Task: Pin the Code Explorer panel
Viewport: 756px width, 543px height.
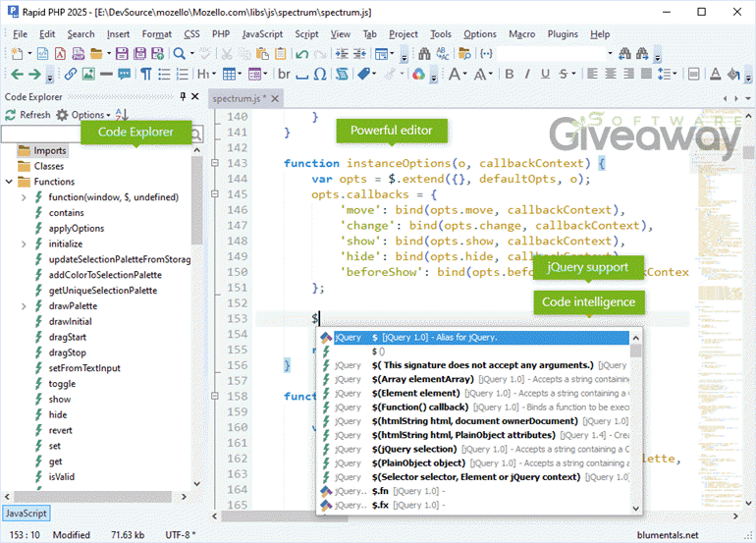Action: (x=183, y=96)
